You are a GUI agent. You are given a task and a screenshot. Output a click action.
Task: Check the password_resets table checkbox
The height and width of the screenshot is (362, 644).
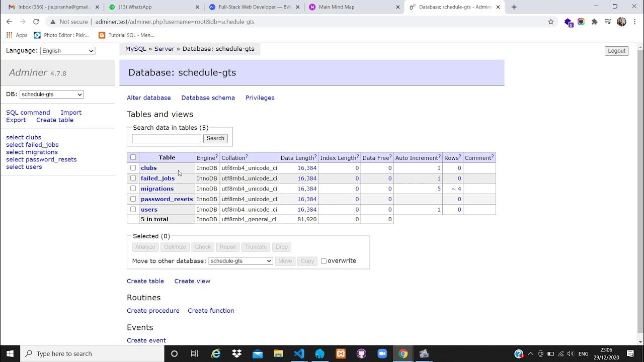[133, 199]
